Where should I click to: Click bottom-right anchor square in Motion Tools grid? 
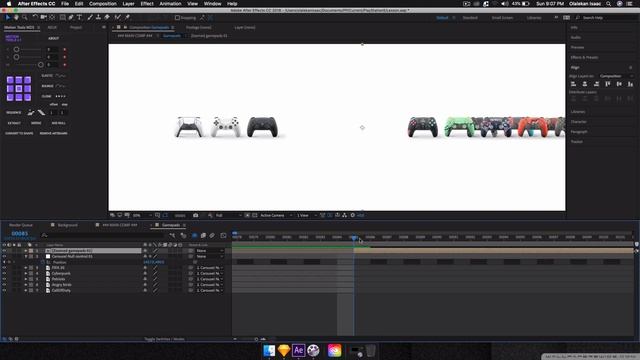pos(27,97)
